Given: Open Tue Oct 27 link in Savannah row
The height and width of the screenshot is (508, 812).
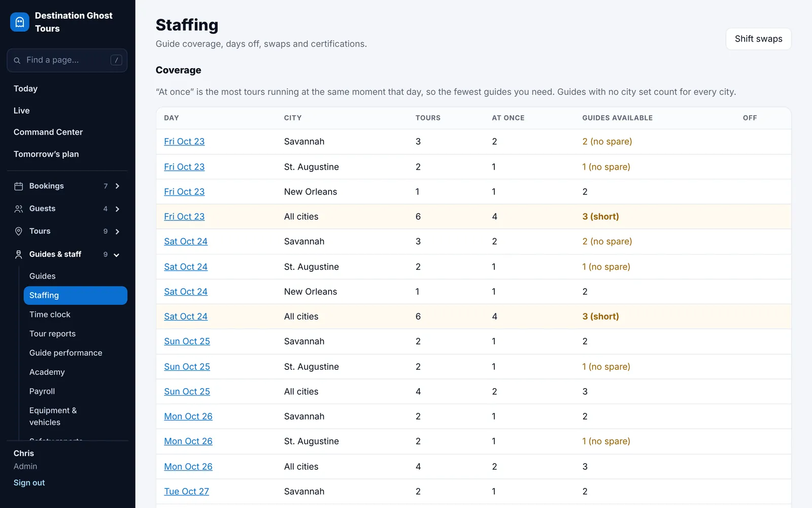Looking at the screenshot, I should 186,492.
